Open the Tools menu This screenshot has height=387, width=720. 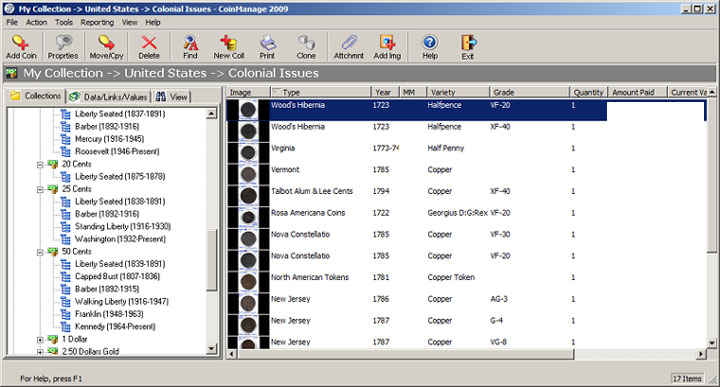click(64, 22)
